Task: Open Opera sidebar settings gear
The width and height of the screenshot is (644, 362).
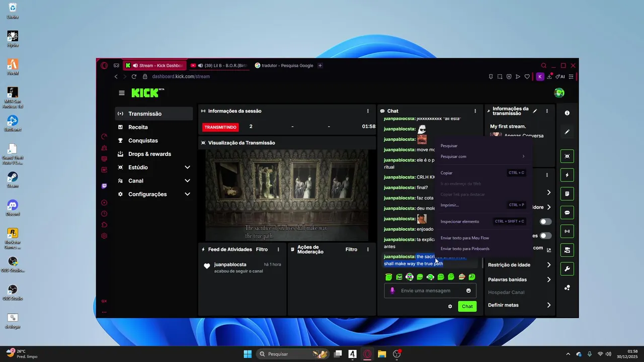Action: (x=104, y=236)
